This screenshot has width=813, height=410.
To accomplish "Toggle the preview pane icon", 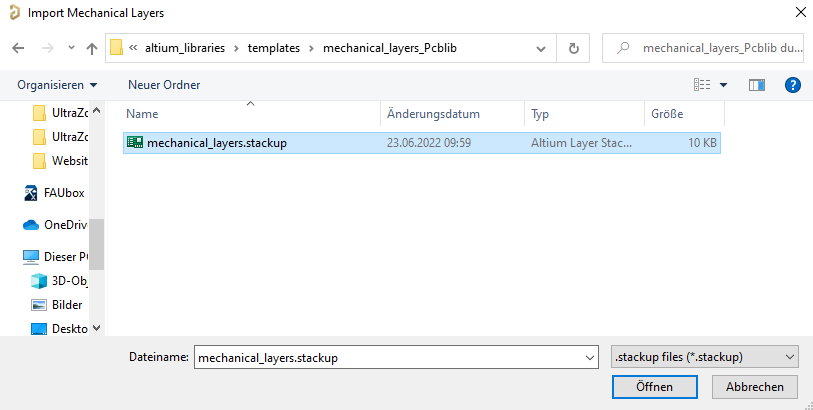I will pyautogui.click(x=756, y=85).
